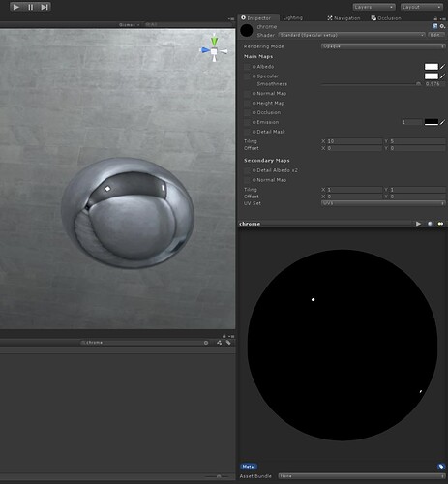Screen dimensions: 448x484
Task: Click the green Y axis cone on the scene gizmo
Action: click(215, 42)
